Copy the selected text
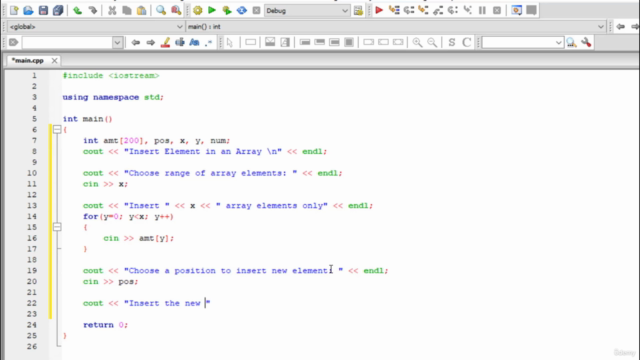Image resolution: width=640 pixels, height=360 pixels. click(127, 10)
